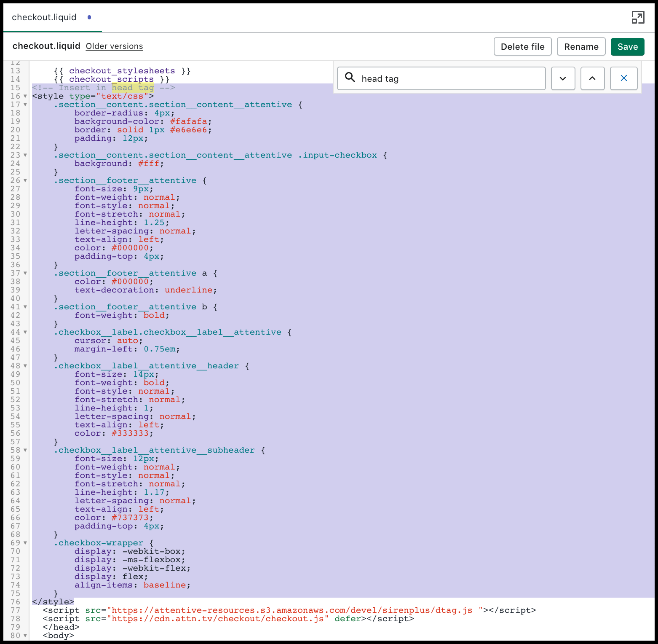Go to next search match

point(563,78)
